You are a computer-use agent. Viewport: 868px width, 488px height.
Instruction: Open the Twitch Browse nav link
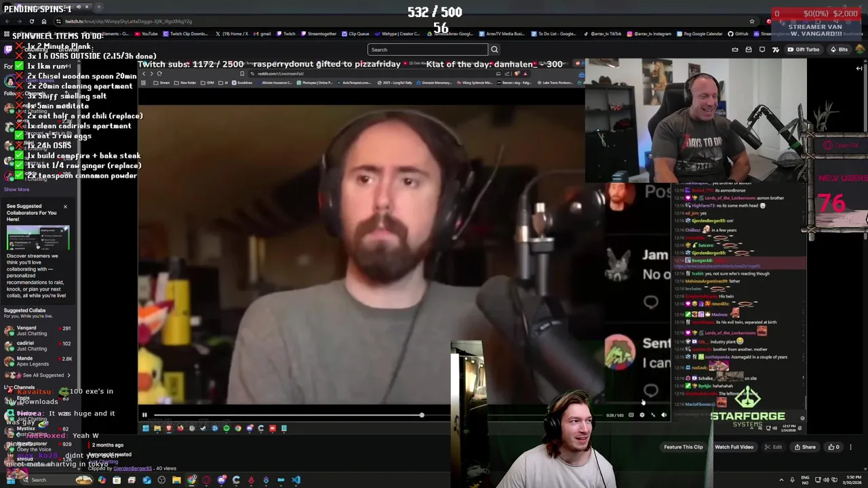(68, 49)
